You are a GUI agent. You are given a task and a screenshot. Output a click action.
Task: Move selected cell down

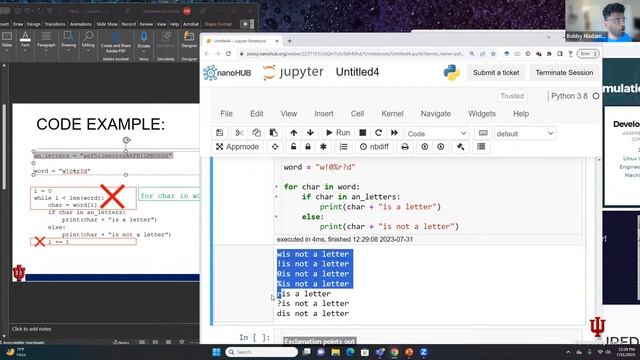pyautogui.click(x=310, y=133)
